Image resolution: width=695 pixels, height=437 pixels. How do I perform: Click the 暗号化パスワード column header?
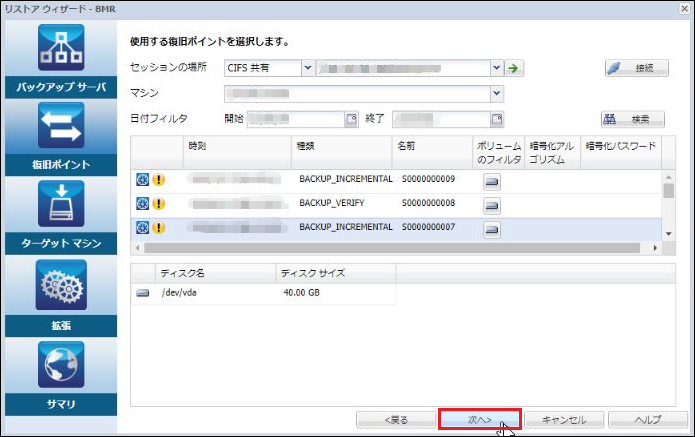[621, 152]
